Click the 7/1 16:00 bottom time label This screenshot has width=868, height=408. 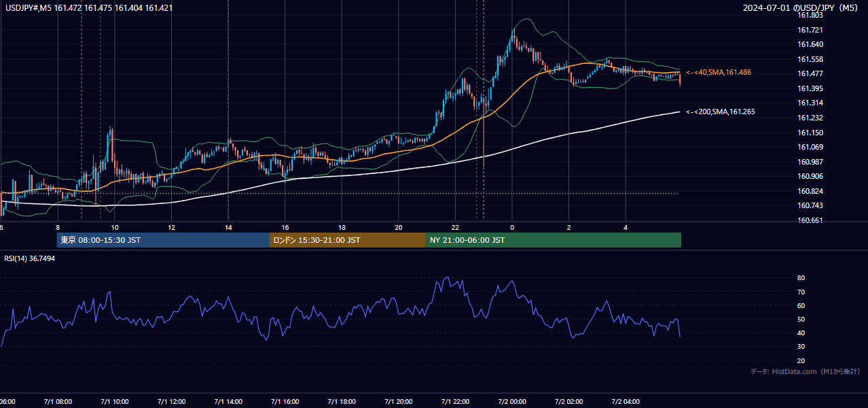[285, 402]
